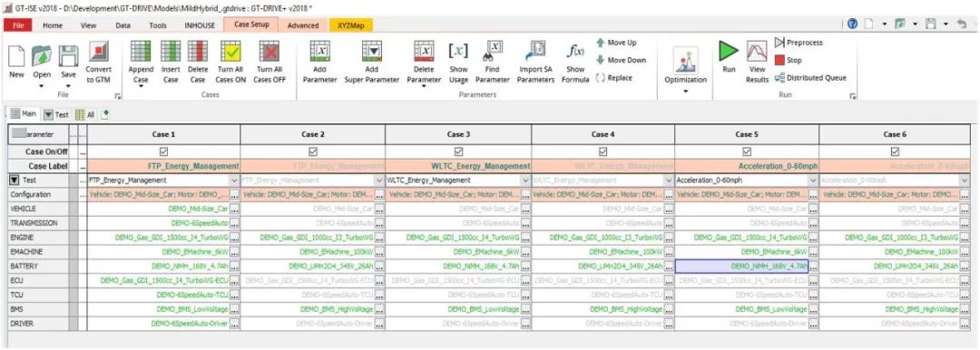Open the Optimization dropdown
The height and width of the screenshot is (350, 980).
click(686, 92)
